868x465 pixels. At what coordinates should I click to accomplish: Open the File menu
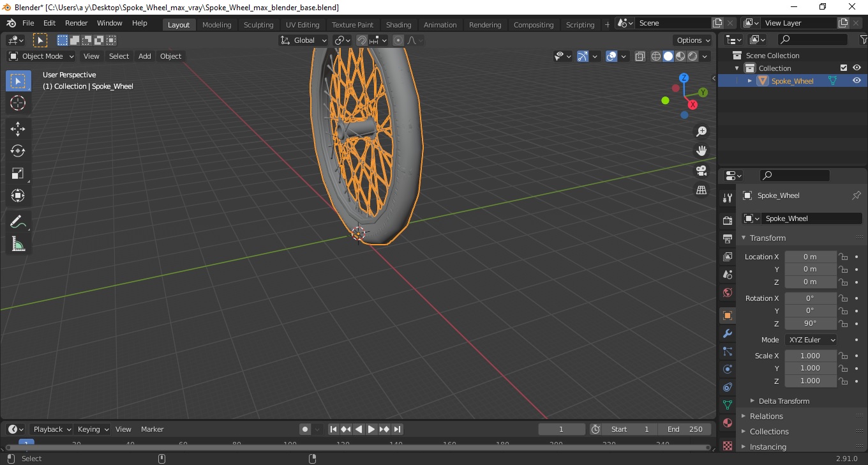click(28, 23)
